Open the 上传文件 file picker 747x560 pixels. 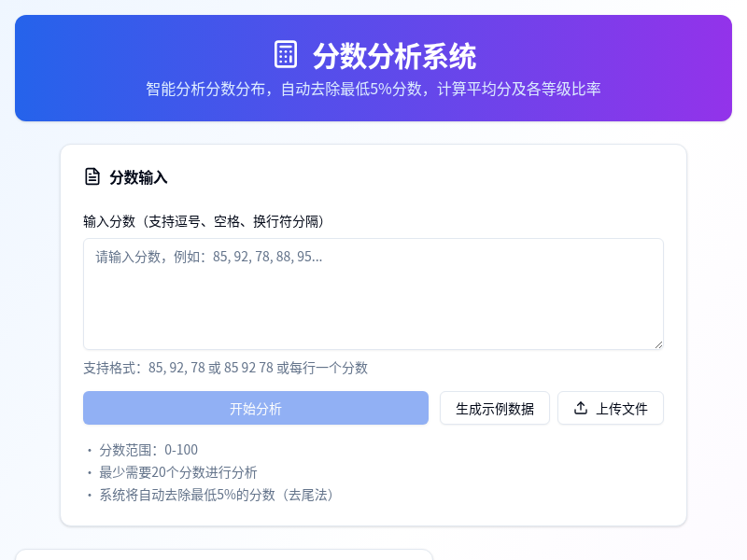[x=610, y=408]
